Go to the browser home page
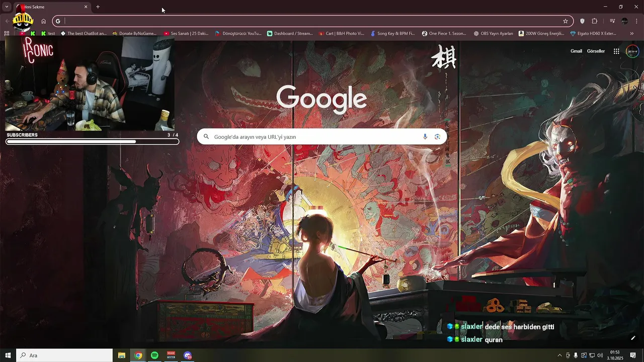 pyautogui.click(x=43, y=21)
